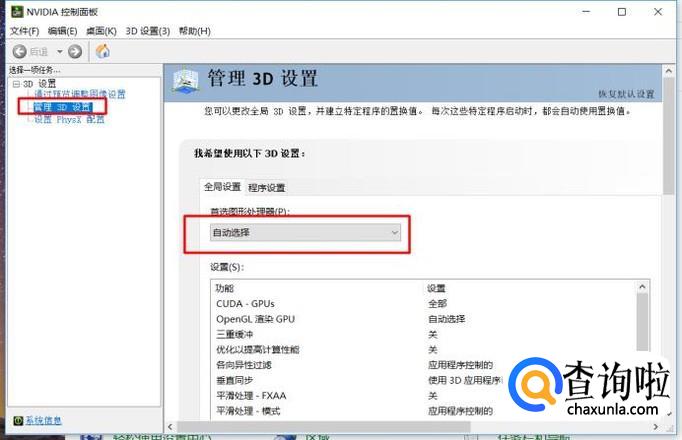
Task: Open the 文件(F) menu
Action: (24, 31)
